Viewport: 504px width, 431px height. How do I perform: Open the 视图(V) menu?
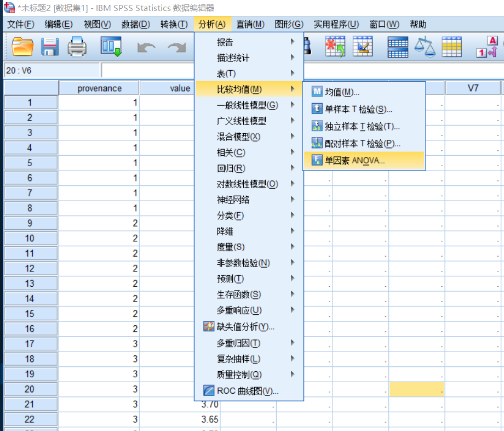coord(97,25)
